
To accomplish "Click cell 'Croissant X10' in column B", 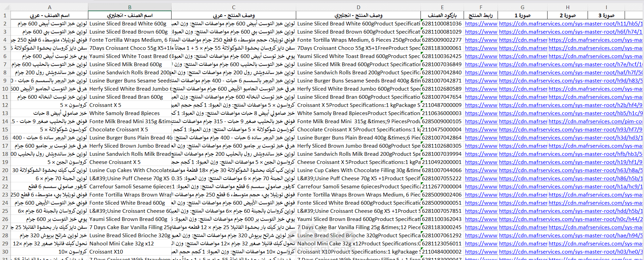I will [x=130, y=252].
